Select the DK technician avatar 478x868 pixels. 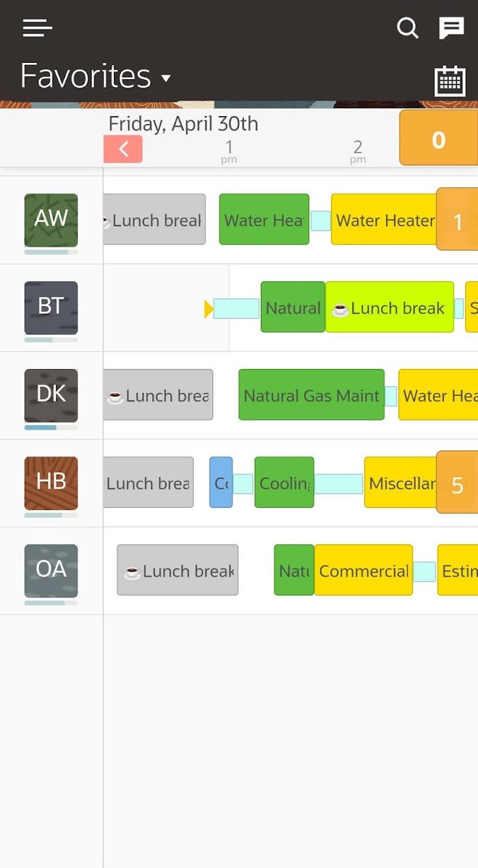(x=51, y=395)
